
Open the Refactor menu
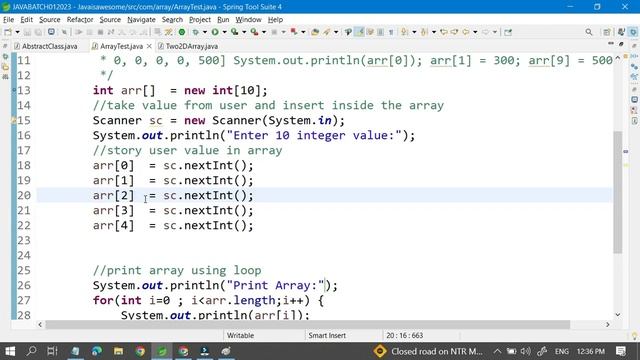80,20
